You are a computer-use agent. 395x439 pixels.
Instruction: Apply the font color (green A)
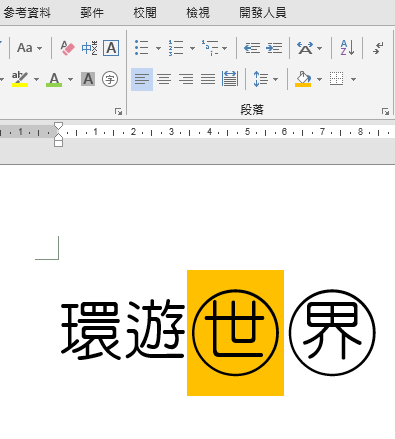[54, 79]
